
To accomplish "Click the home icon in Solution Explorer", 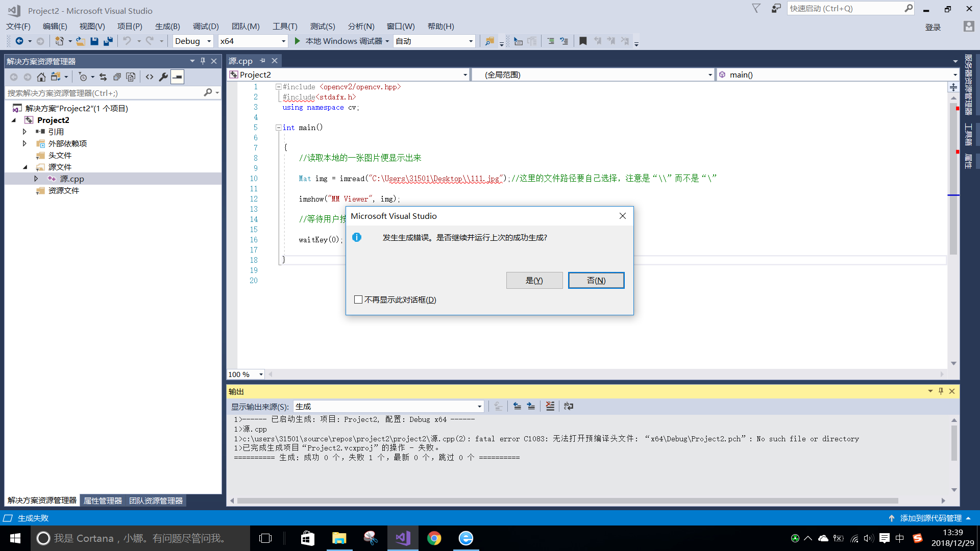I will [41, 77].
